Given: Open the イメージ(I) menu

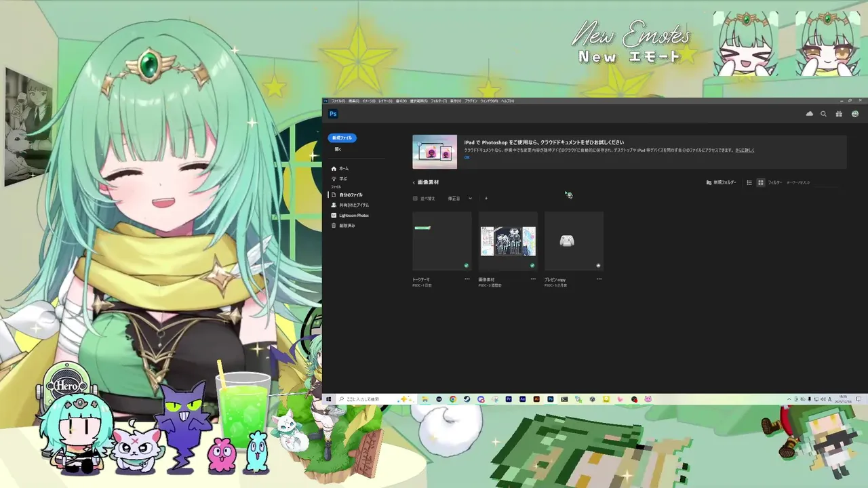Looking at the screenshot, I should click(x=369, y=101).
